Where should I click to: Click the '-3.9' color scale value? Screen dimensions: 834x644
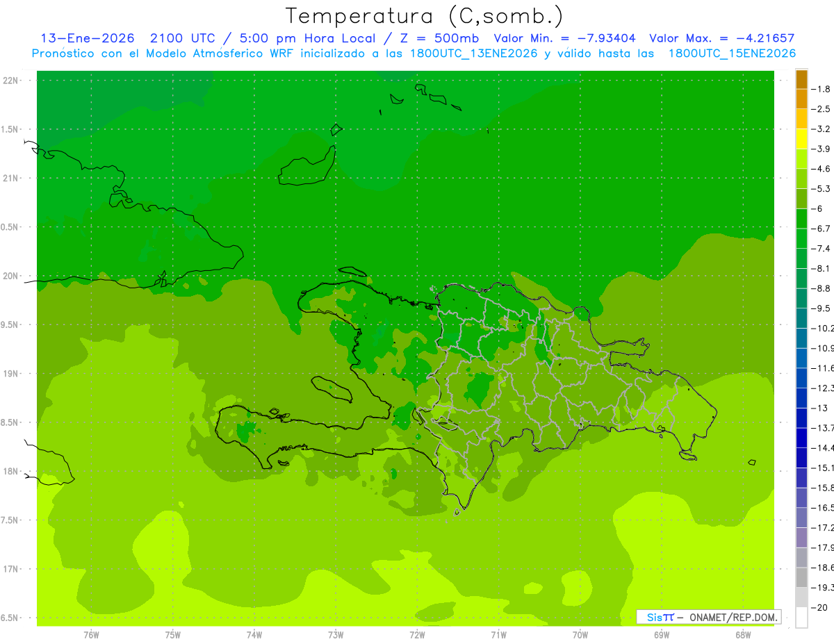pyautogui.click(x=822, y=149)
